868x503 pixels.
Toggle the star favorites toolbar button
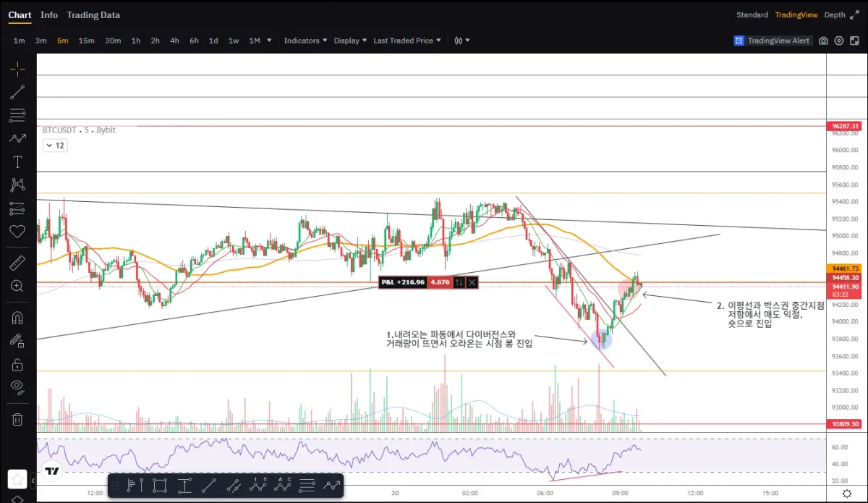pos(17,478)
